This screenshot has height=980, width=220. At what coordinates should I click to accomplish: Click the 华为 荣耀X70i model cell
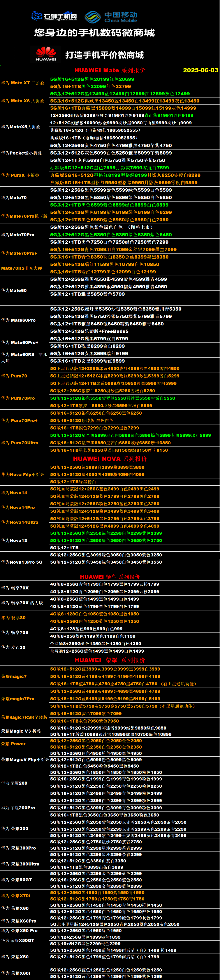click(25, 896)
